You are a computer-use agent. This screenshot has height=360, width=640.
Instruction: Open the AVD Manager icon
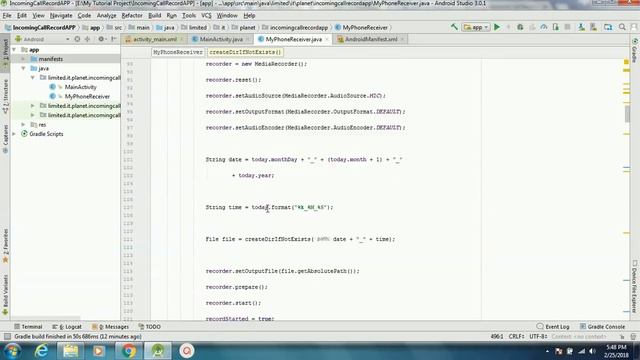[x=581, y=27]
